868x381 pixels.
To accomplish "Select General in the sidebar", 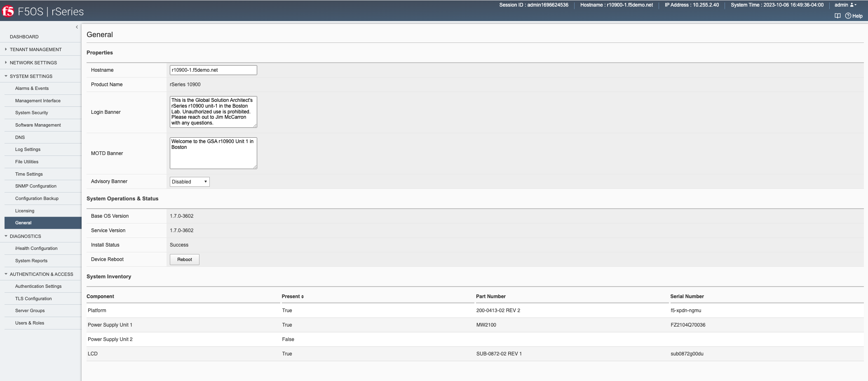I will click(x=43, y=223).
